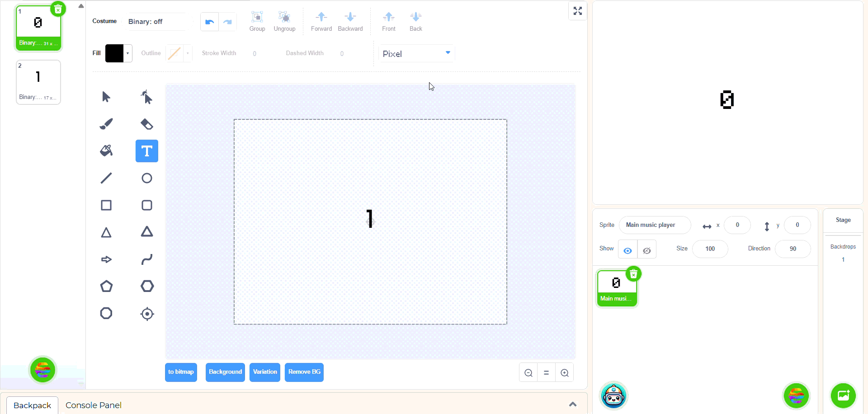Switch to the Backpack tab
Viewport: 868px width, 414px height.
click(32, 405)
